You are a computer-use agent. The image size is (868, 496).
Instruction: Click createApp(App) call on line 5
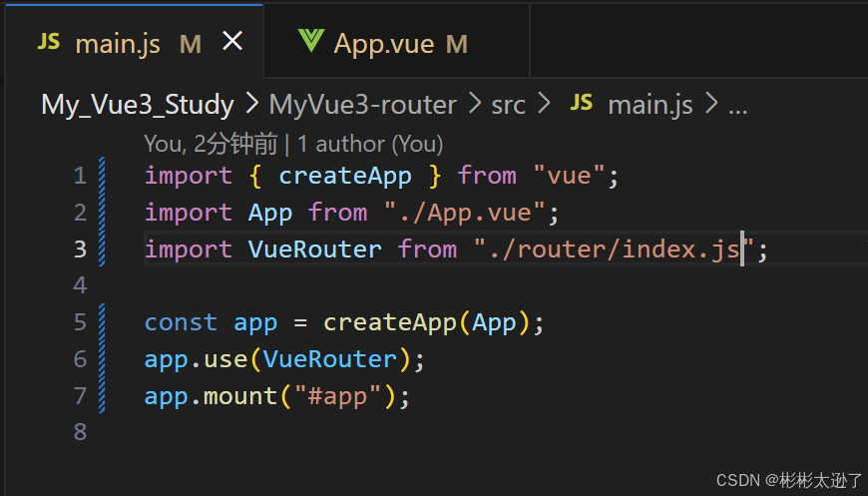pos(427,322)
